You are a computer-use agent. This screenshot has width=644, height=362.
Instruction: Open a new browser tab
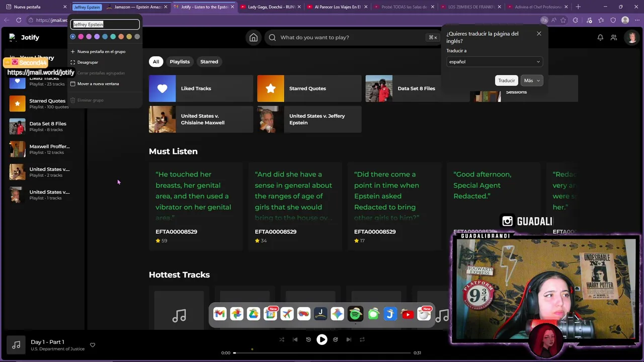pyautogui.click(x=578, y=7)
